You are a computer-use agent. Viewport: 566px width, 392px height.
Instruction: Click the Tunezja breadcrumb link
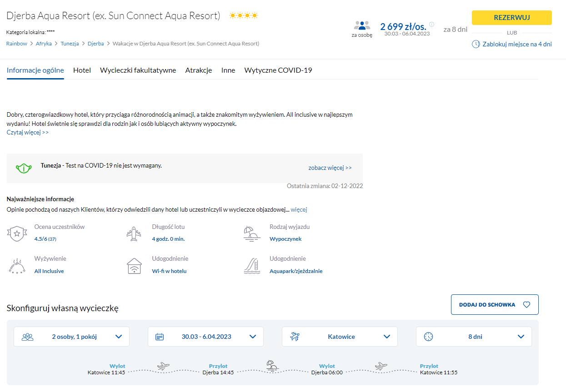click(x=70, y=44)
